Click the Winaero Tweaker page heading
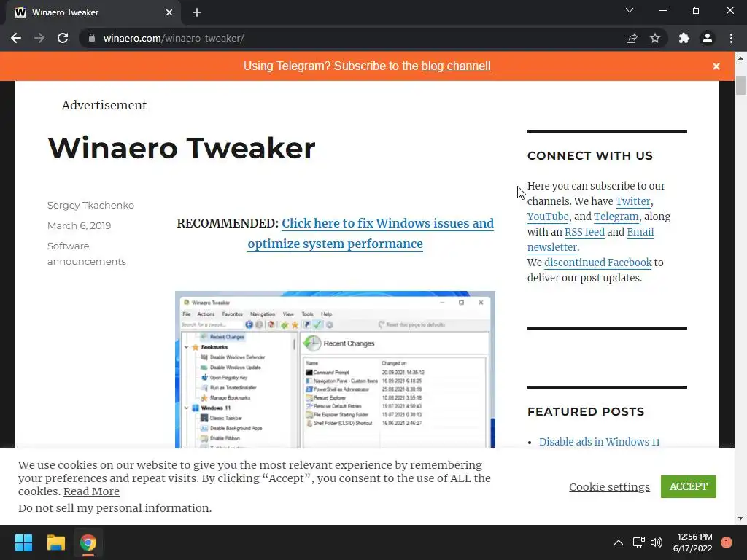Viewport: 747px width, 560px height. (182, 147)
